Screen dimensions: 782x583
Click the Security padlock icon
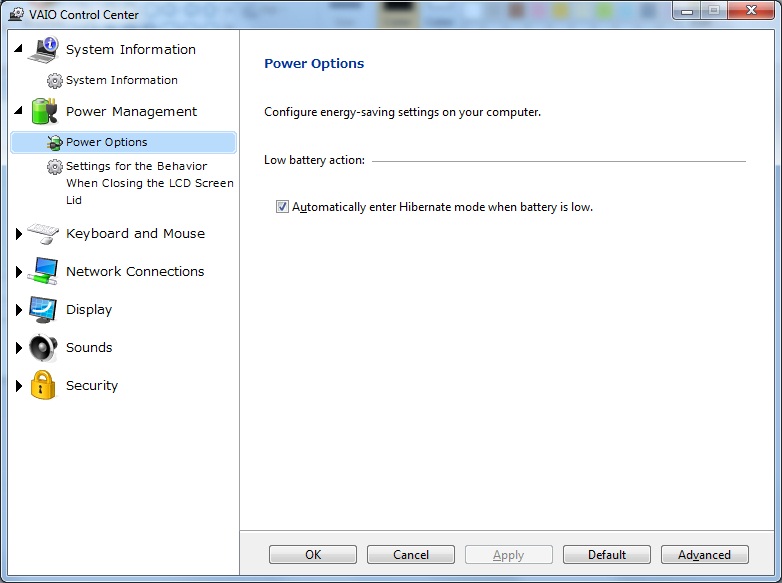(43, 385)
